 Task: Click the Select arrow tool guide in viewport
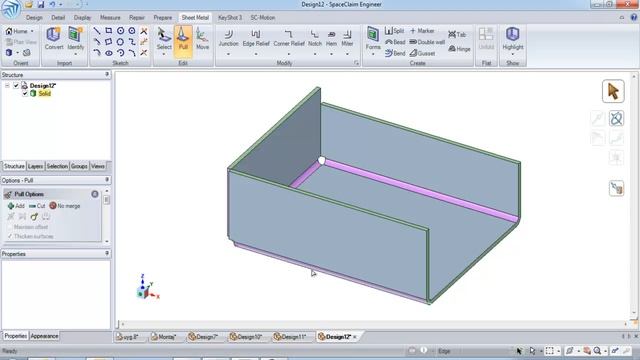coord(613,91)
